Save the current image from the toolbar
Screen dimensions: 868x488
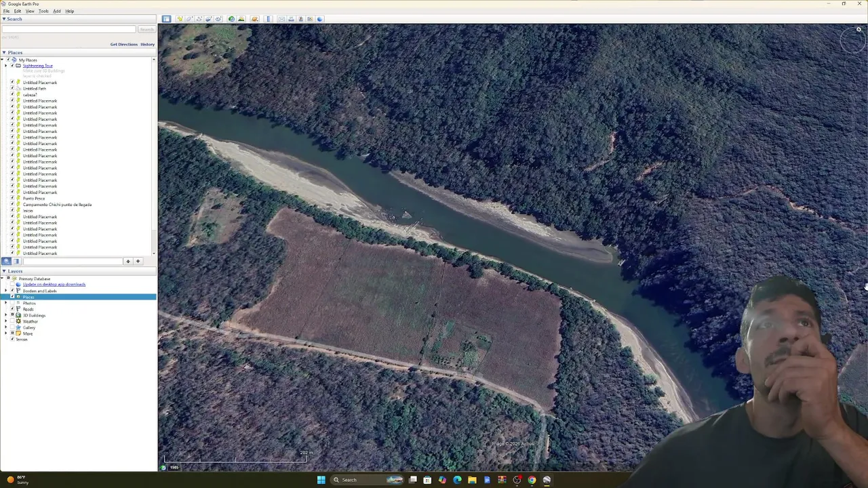[300, 19]
